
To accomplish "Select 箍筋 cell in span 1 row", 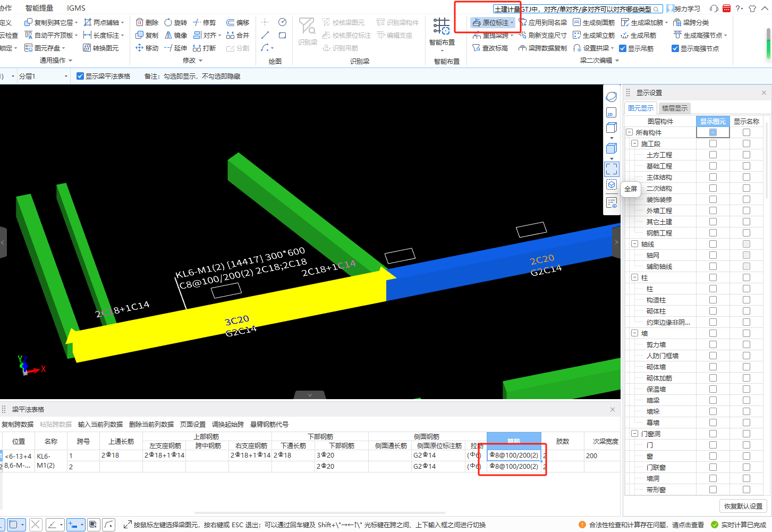I will [514, 455].
